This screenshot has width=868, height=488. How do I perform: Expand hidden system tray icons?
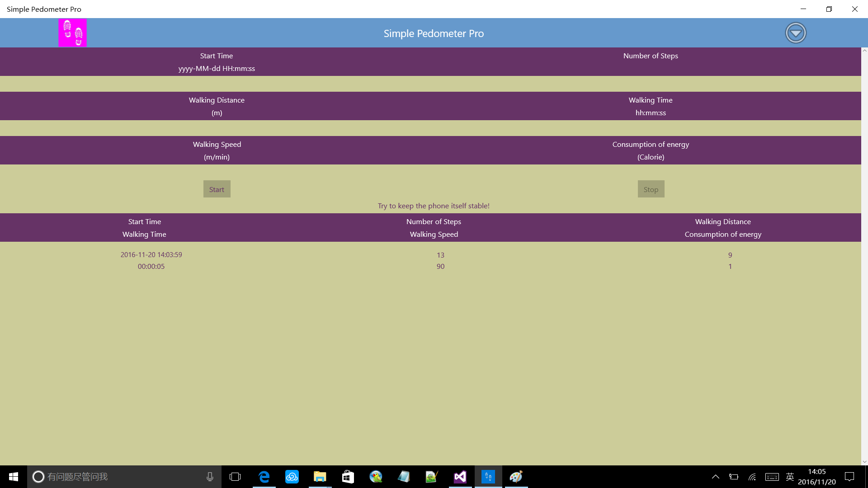pyautogui.click(x=716, y=477)
